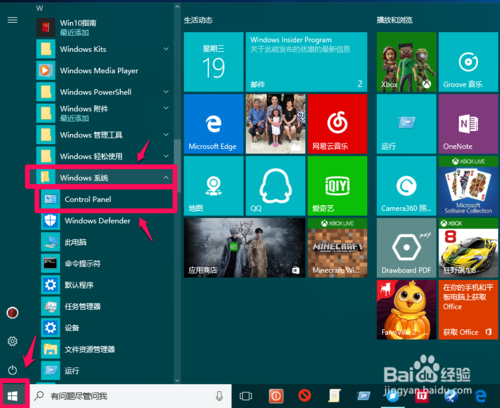
Task: Click the Task View taskbar icon
Action: [x=246, y=396]
